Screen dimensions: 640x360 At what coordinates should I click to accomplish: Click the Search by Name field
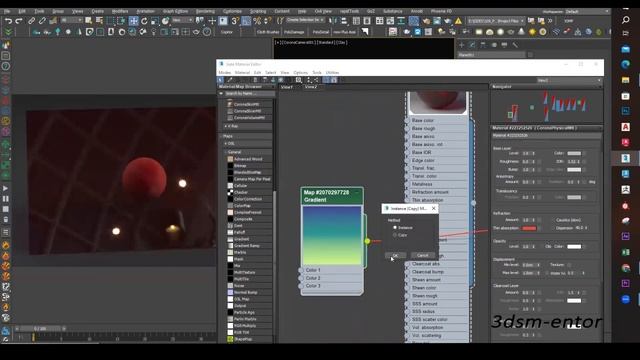249,93
